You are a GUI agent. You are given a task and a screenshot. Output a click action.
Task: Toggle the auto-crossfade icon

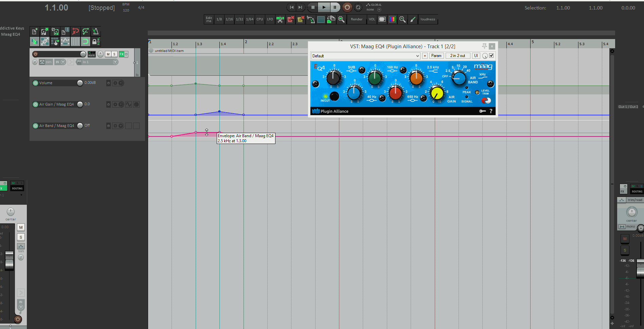coord(34,42)
